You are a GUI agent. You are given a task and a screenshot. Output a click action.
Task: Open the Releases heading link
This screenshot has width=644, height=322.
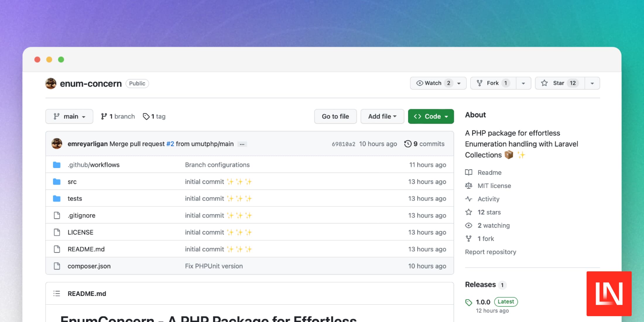click(480, 285)
